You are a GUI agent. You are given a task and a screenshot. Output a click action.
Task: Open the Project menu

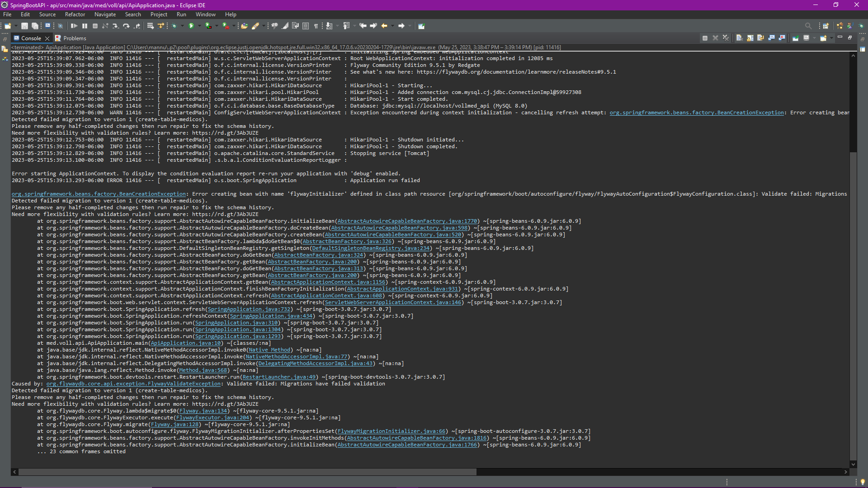pyautogui.click(x=159, y=14)
